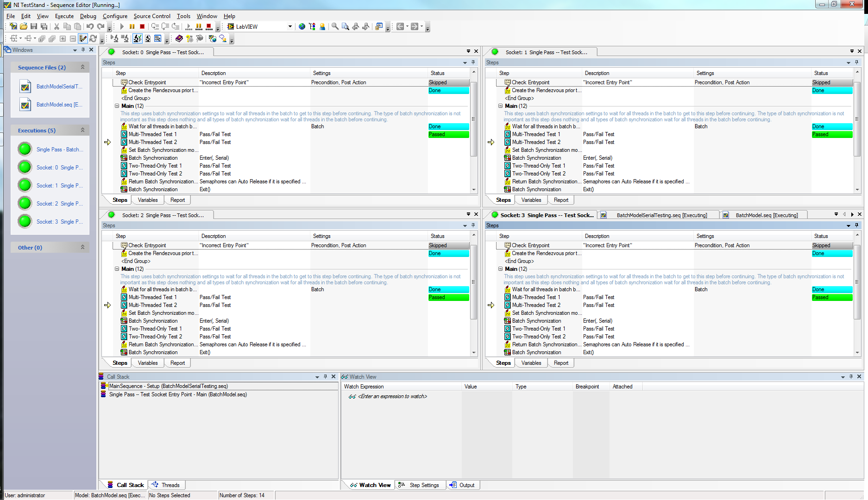Click the Redo arrow toolbar icon
The image size is (868, 500).
tap(101, 26)
